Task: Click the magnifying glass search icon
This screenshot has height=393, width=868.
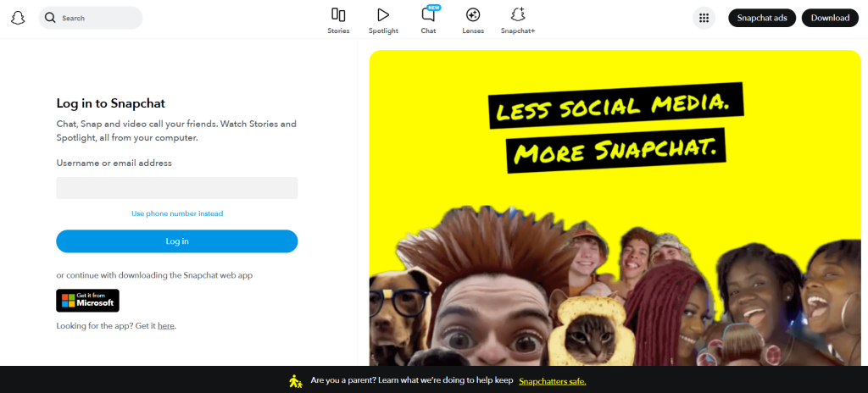Action: click(50, 18)
